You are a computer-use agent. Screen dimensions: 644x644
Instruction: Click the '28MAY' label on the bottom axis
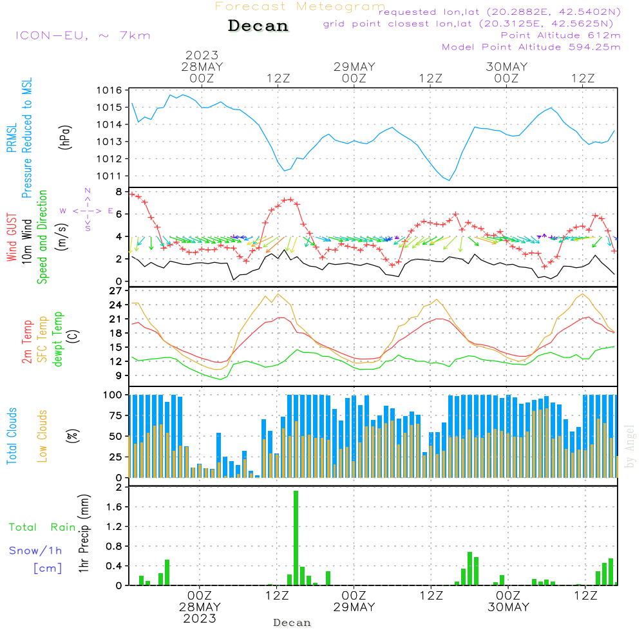tap(200, 607)
